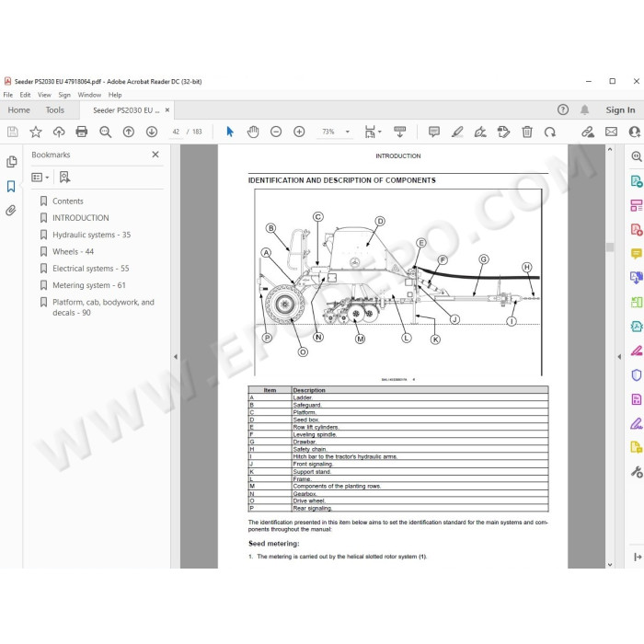Screen dimensions: 644x644
Task: Click the Save file icon
Action: coord(13,132)
